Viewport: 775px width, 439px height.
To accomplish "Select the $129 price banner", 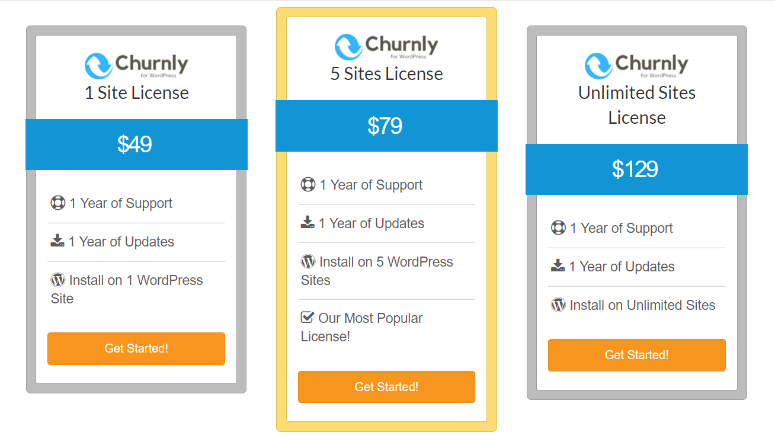I will (637, 170).
